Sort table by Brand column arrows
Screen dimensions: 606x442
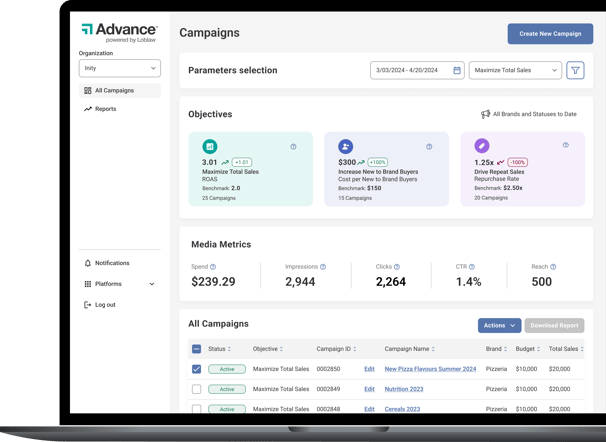coord(505,349)
